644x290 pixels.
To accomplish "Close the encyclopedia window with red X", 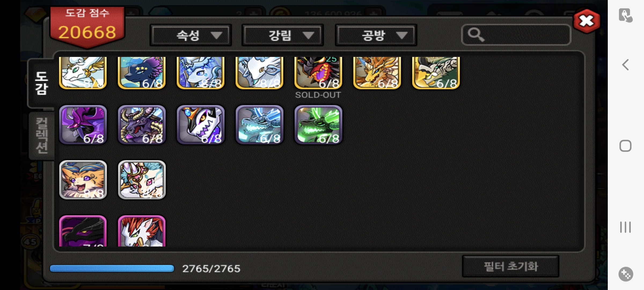I will [x=587, y=21].
